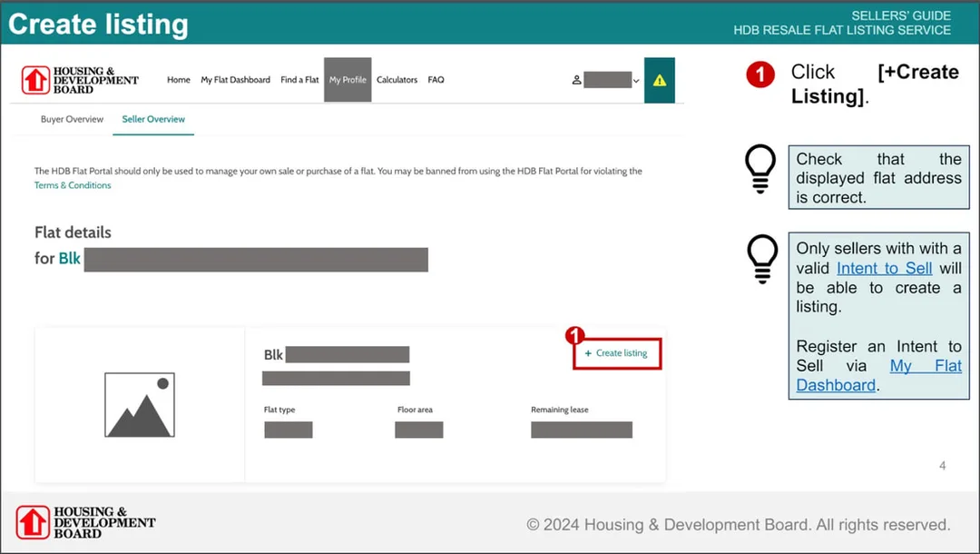
Task: Click 'HDB RESALE FLAT LISTING SERVICE' text
Action: pos(842,30)
